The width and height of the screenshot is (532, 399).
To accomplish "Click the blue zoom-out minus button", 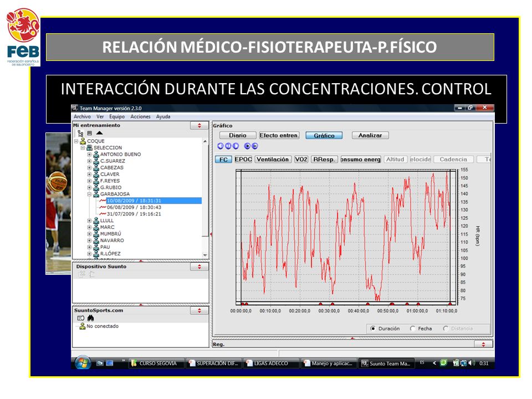I will click(255, 146).
